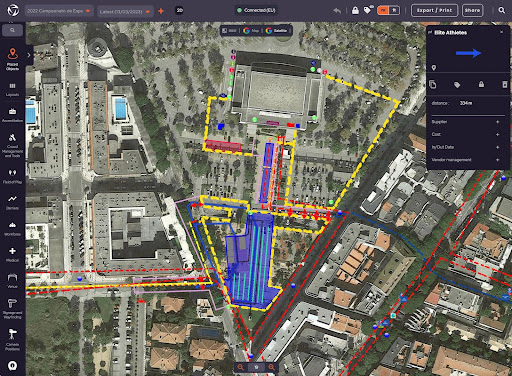512x376 pixels.
Task: Open the 2022 Campeonato event dropdown
Action: [59, 11]
